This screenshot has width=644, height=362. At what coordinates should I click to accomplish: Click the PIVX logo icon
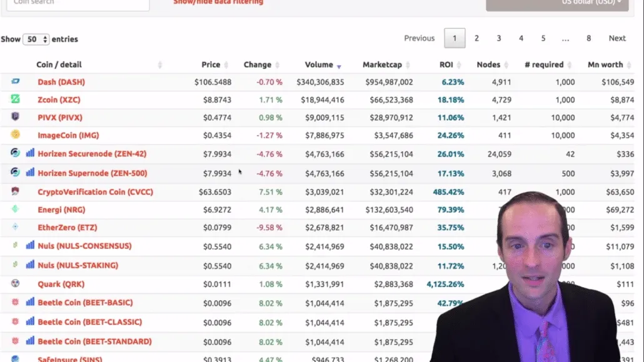pyautogui.click(x=15, y=116)
